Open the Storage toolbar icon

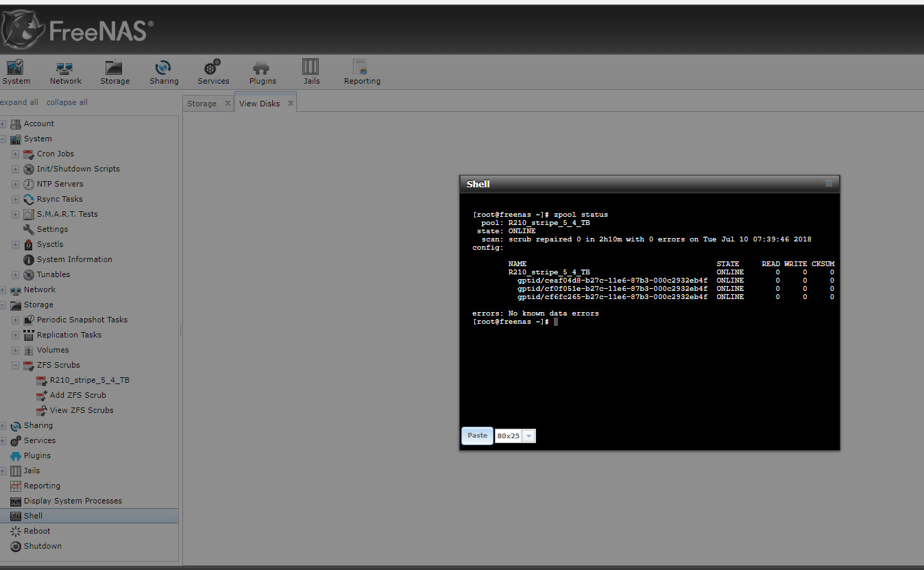click(x=114, y=72)
